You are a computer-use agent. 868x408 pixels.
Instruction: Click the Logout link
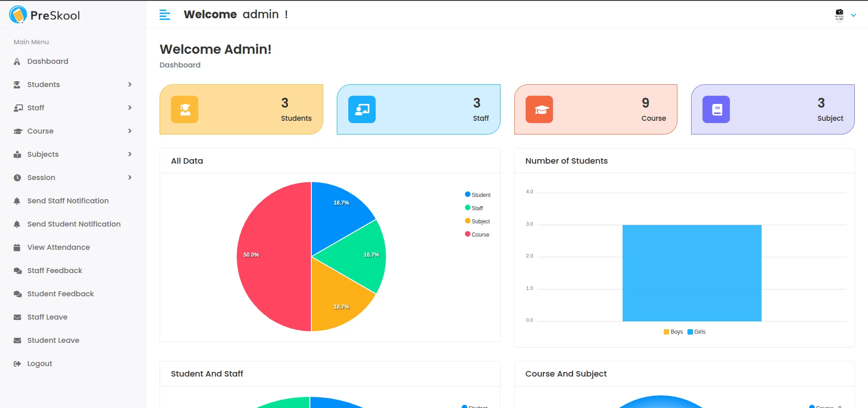40,363
